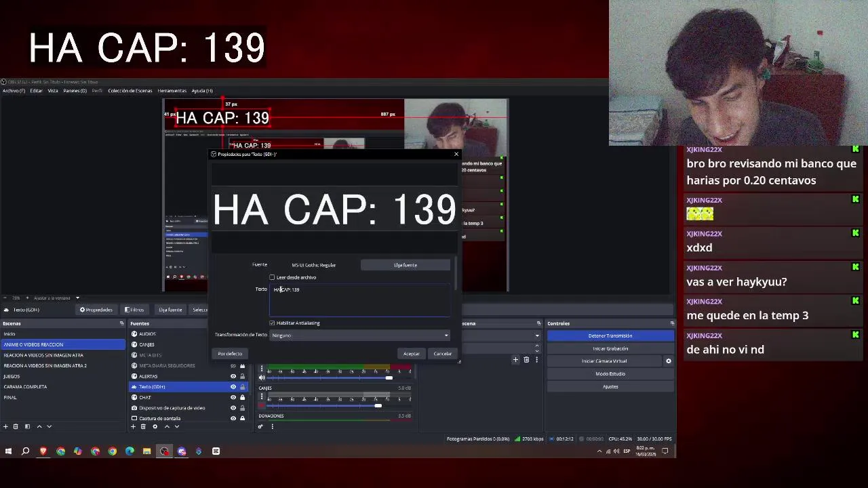
Task: Open notification center in system tray
Action: [665, 451]
